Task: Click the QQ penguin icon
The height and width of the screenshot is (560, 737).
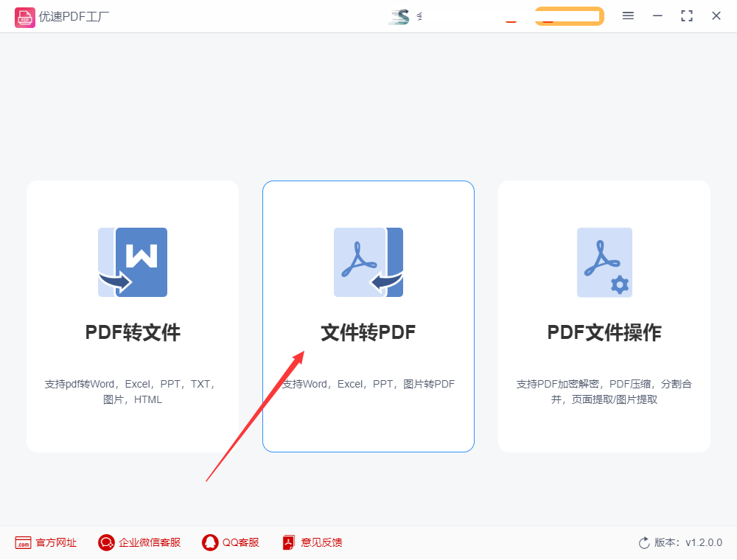Action: pyautogui.click(x=210, y=542)
